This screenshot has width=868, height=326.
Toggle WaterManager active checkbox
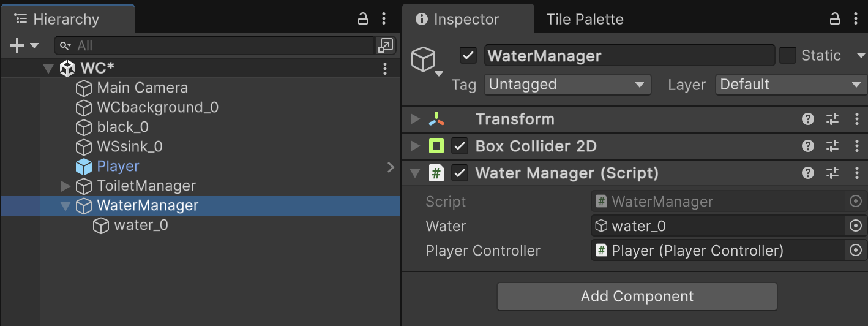[x=468, y=56]
